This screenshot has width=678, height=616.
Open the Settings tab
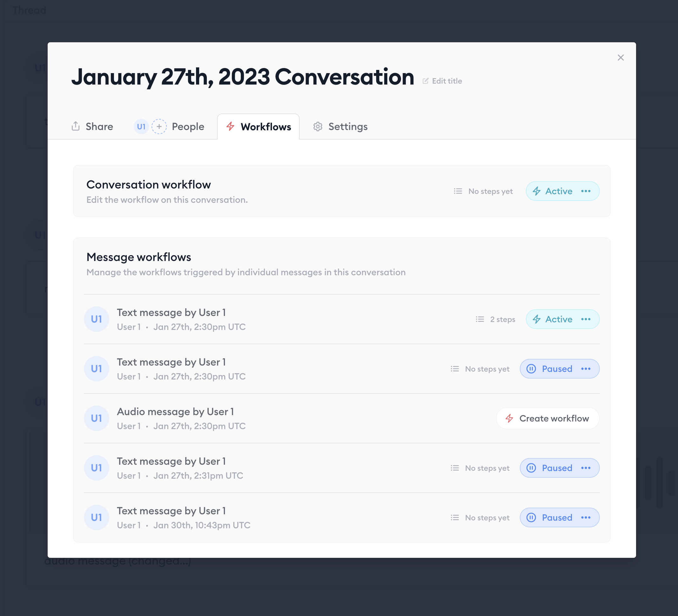coord(340,127)
